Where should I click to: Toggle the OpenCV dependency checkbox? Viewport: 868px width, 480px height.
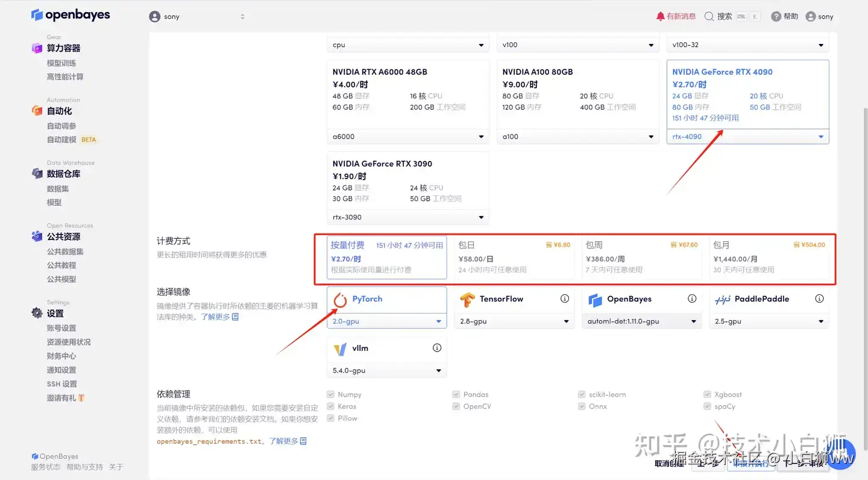point(456,406)
